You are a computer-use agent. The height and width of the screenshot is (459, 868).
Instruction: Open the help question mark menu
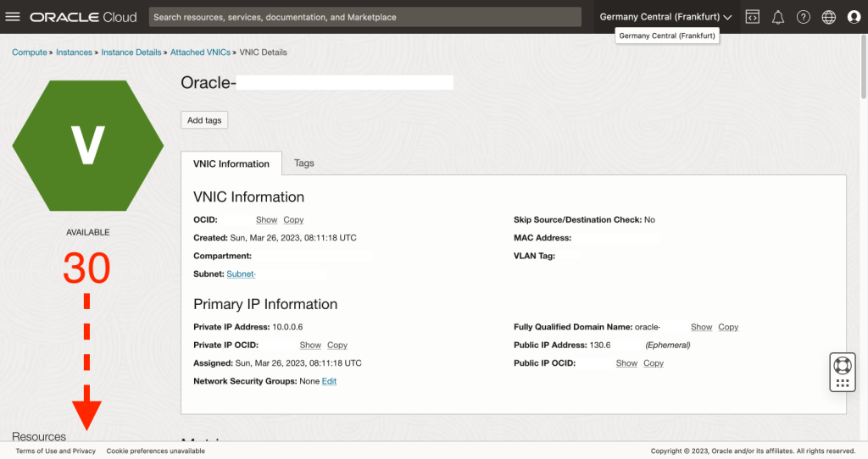[x=803, y=17]
